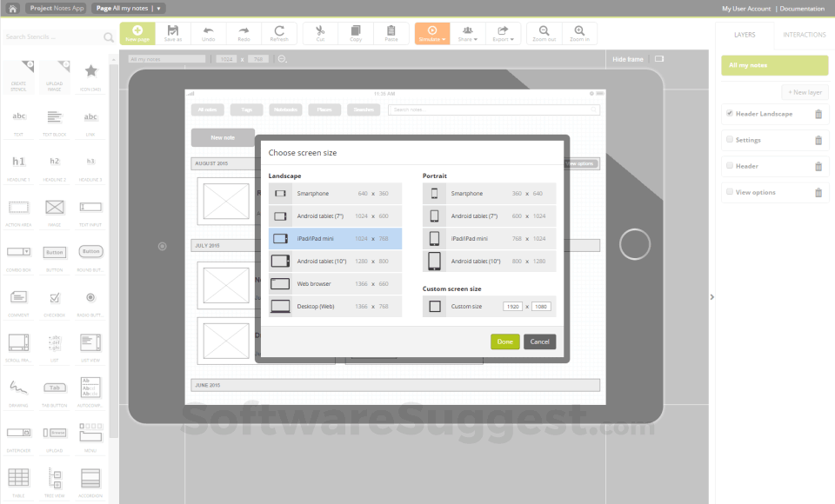The height and width of the screenshot is (504, 835).
Task: Check the View options layer
Action: 728,192
